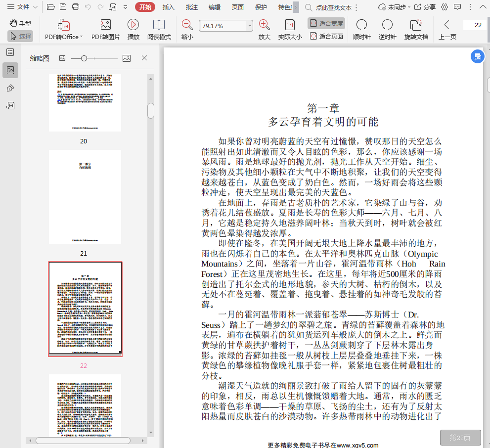Set view to 实际大小
The image size is (490, 448).
coord(290,30)
